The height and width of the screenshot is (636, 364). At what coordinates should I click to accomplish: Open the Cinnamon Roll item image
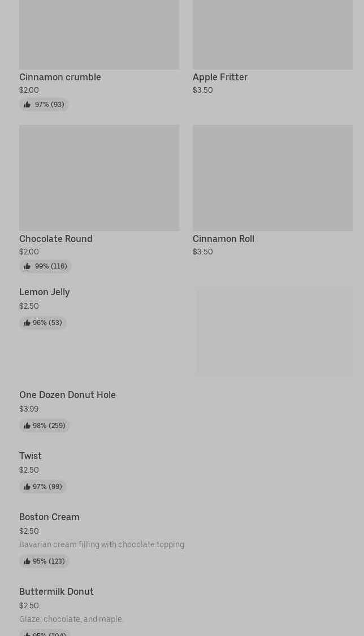point(272,178)
